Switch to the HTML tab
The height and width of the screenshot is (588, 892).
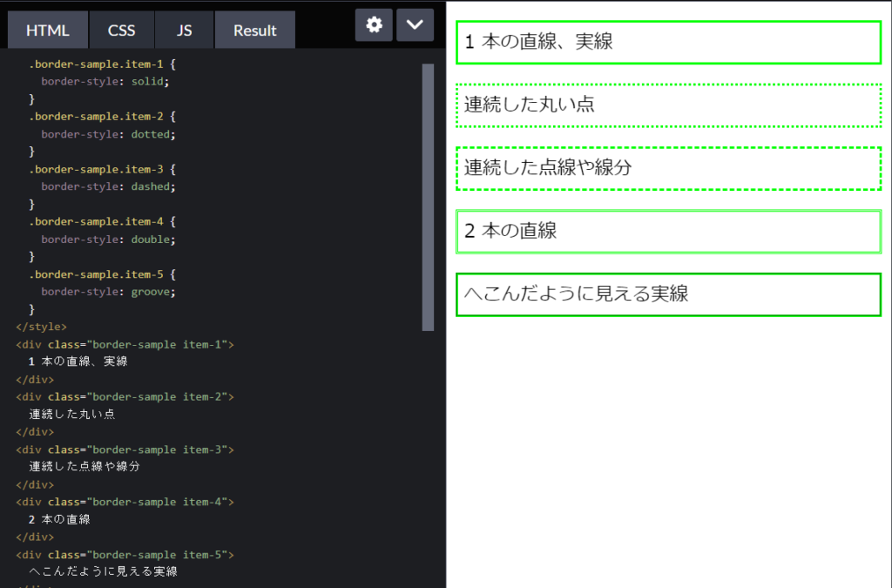click(x=48, y=30)
